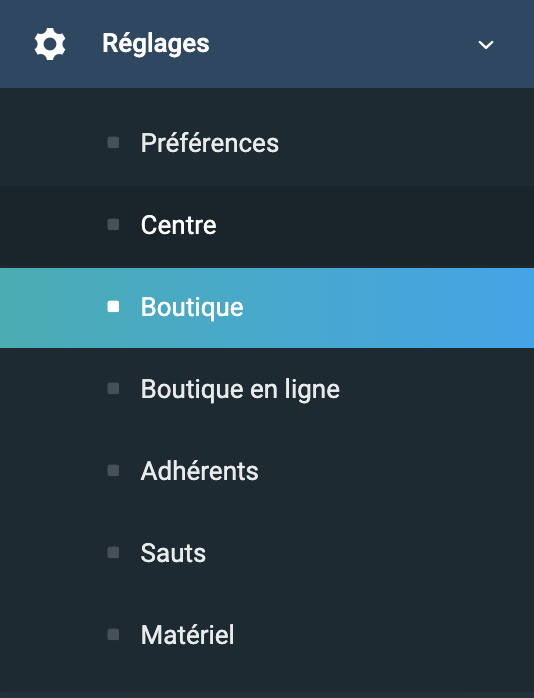Click the bullet icon before Boutique en ligne
This screenshot has width=534, height=698.
pos(113,389)
